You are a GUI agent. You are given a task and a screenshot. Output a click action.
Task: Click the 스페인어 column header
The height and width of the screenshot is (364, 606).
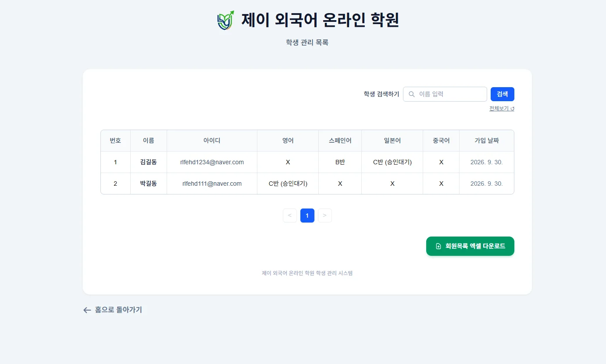340,141
